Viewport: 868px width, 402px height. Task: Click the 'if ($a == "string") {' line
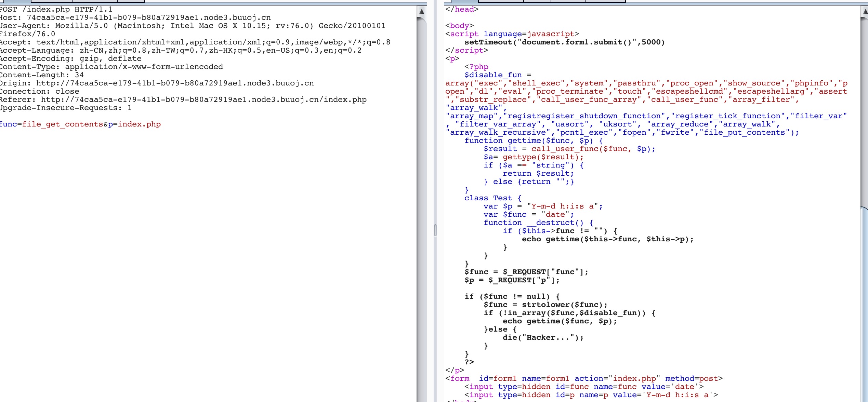click(534, 165)
